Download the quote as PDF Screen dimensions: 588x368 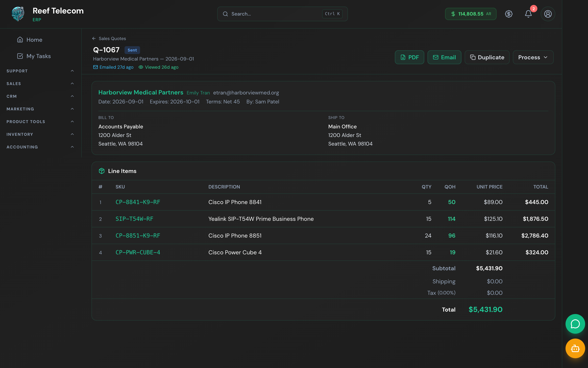(x=409, y=57)
